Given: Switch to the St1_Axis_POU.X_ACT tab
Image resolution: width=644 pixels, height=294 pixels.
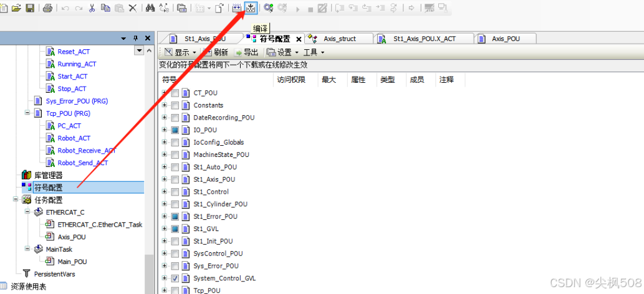Looking at the screenshot, I should [425, 39].
